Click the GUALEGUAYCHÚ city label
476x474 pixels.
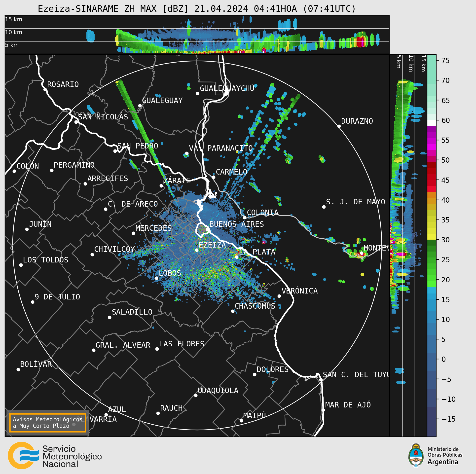click(x=227, y=88)
